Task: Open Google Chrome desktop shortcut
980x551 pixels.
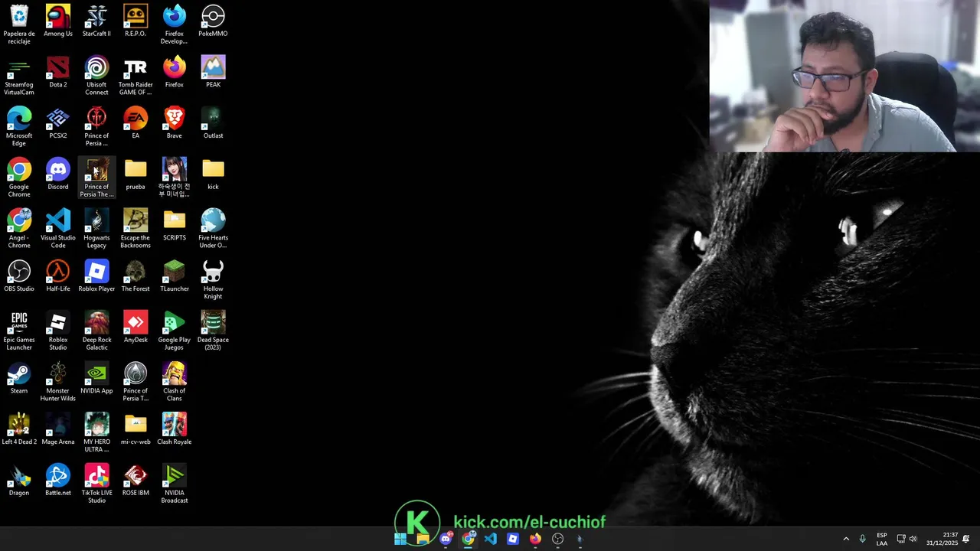Action: pos(19,178)
